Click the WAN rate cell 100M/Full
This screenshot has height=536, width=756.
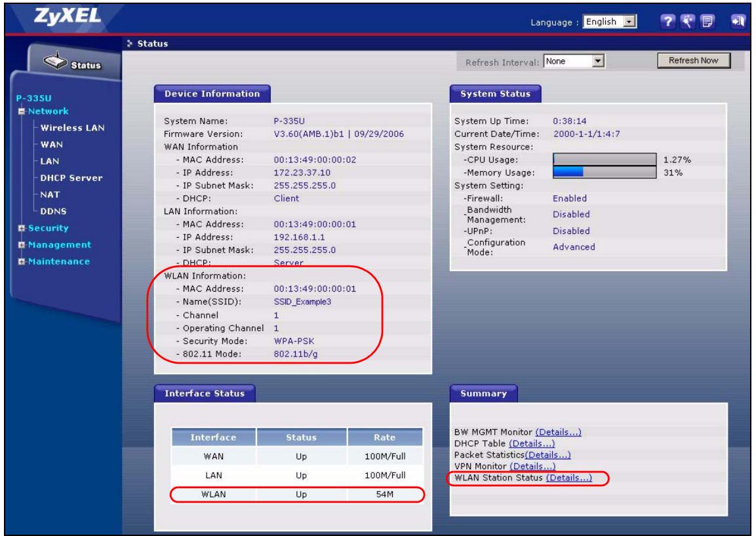point(385,457)
